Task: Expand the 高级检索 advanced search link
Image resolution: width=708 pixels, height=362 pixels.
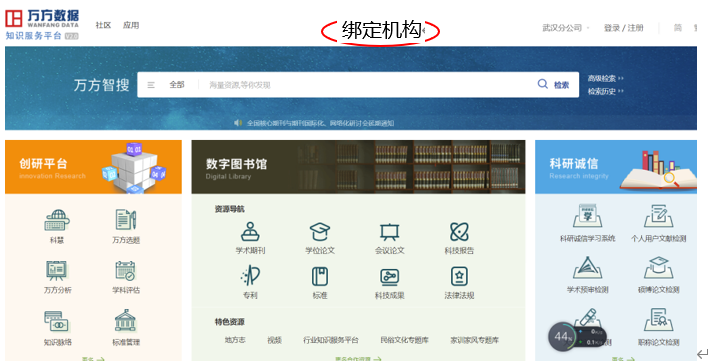Action: coord(605,79)
